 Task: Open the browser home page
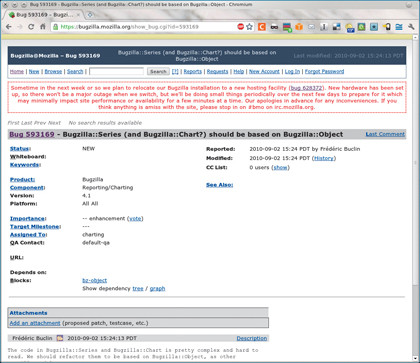coord(43,27)
